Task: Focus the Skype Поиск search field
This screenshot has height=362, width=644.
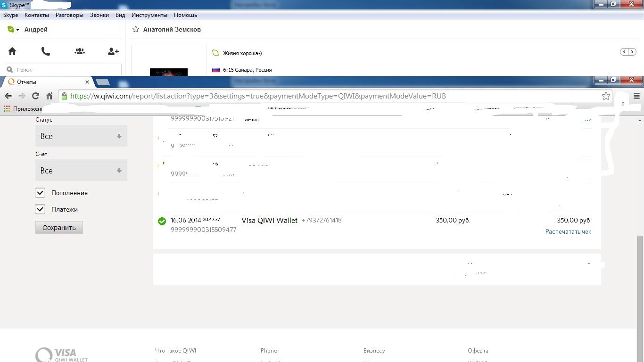Action: [63, 70]
